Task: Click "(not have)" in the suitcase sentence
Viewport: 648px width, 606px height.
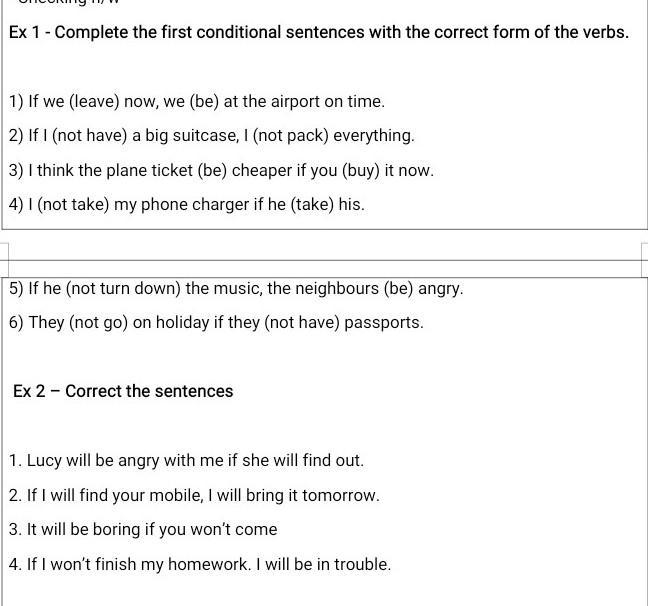Action: (x=74, y=135)
